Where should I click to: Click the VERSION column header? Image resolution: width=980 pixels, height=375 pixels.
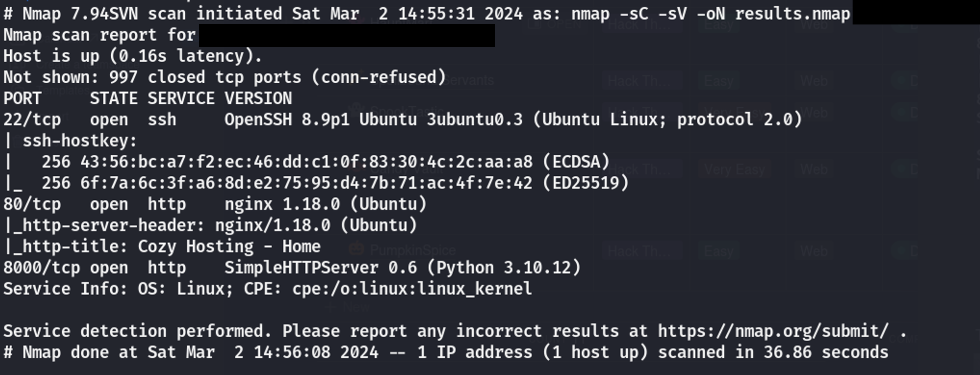(x=258, y=98)
